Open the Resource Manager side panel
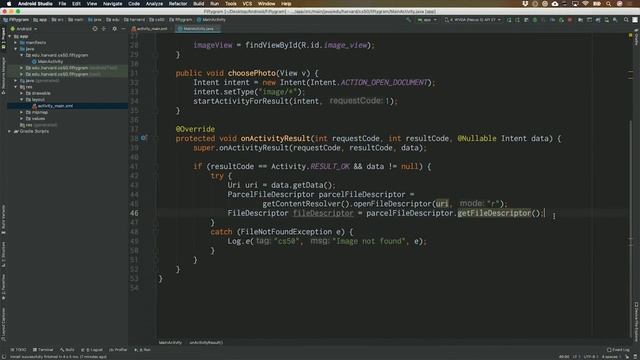Screen dimensions: 640x360 pos(3,76)
